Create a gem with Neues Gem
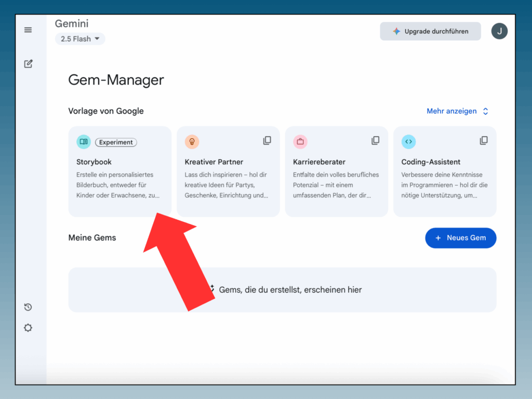 coord(460,238)
